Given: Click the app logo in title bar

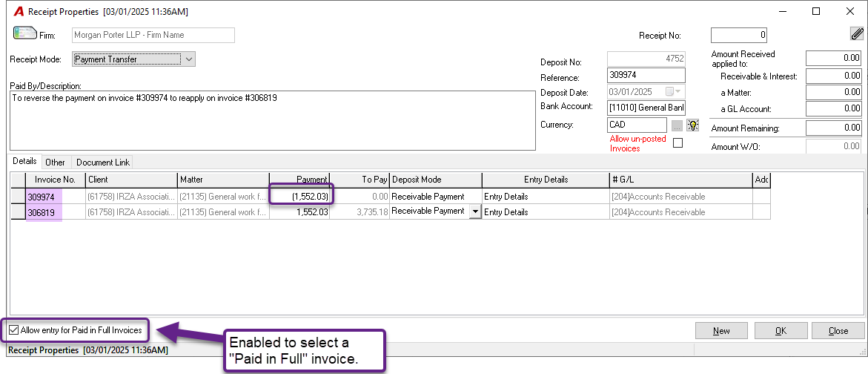Looking at the screenshot, I should [19, 11].
